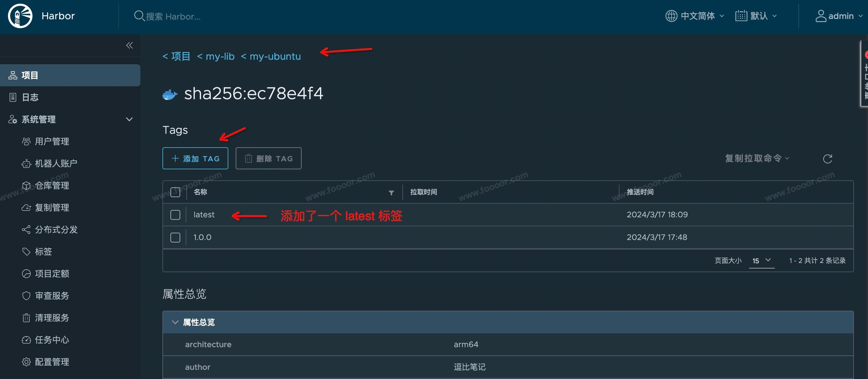Select 项目 in the sidebar

[30, 75]
